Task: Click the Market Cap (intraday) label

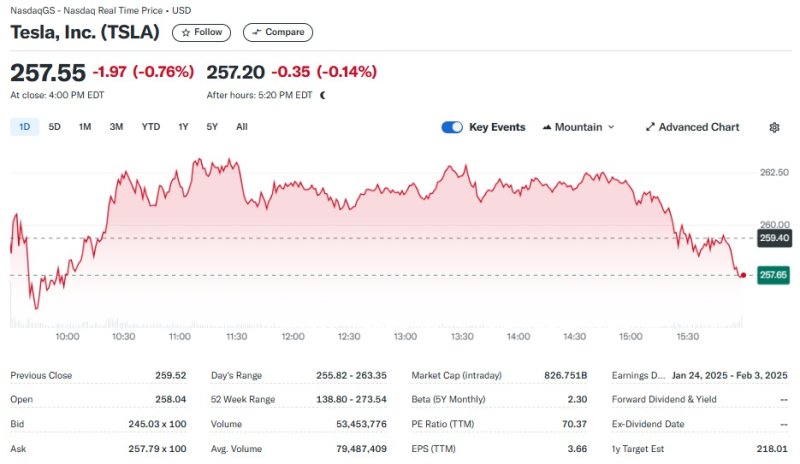Action: [x=457, y=375]
